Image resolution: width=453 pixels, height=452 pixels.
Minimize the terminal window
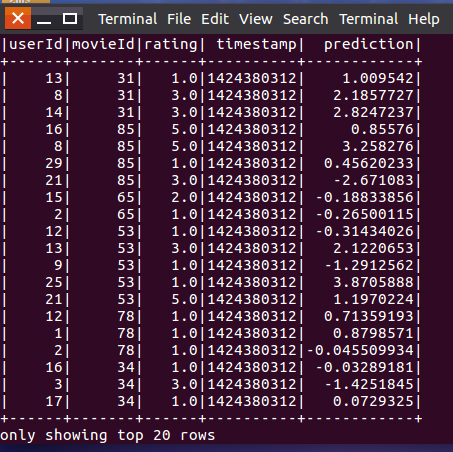44,19
